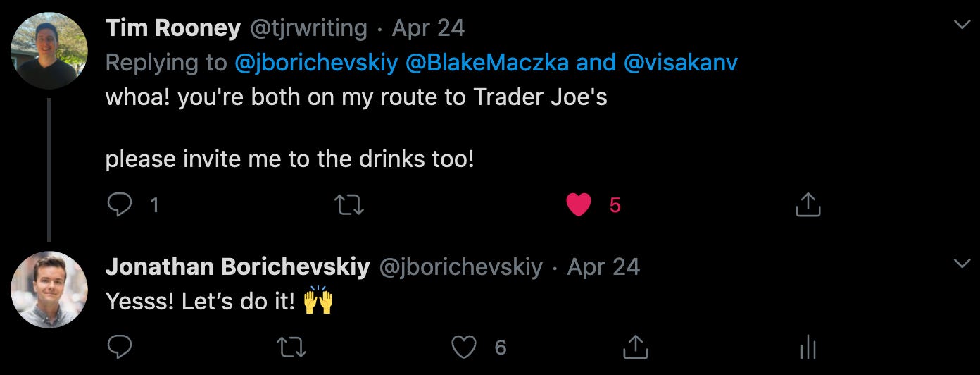This screenshot has height=375, width=980.
Task: Open Jonathan Borichevskiy's profile picture
Action: [x=49, y=290]
